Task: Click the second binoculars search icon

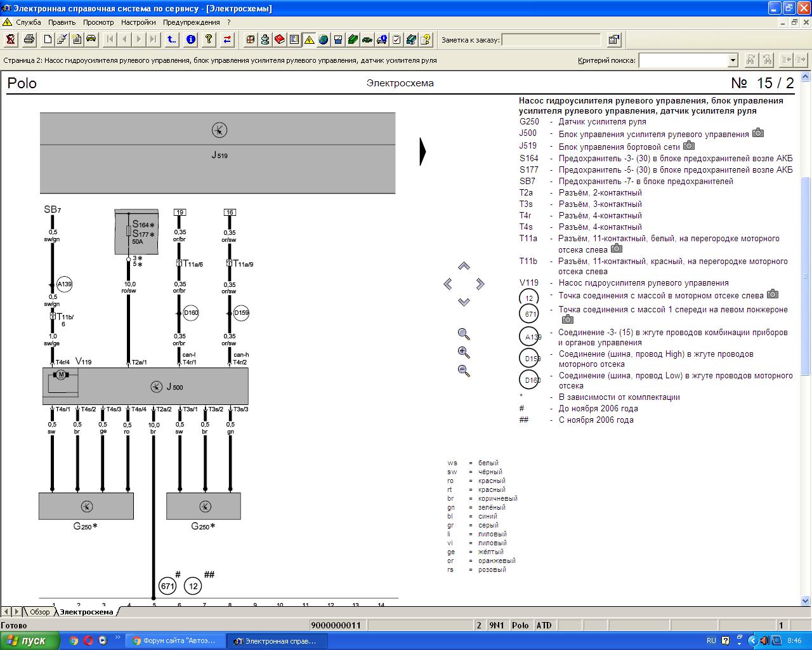Action: [767, 60]
